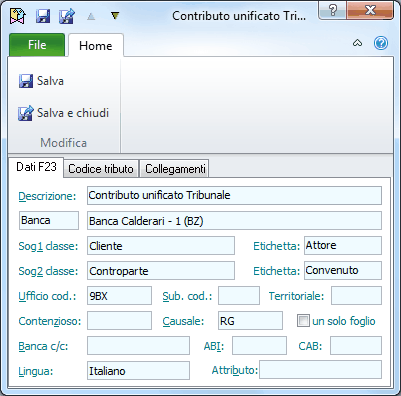The height and width of the screenshot is (396, 401).
Task: Click Salva e chiudi in ribbon
Action: (63, 113)
